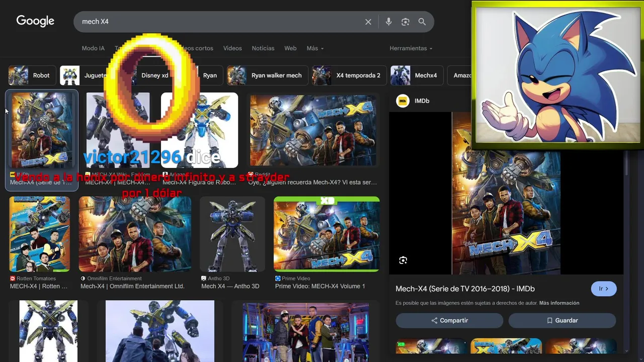
Task: Open the Noticias tab
Action: click(x=263, y=48)
